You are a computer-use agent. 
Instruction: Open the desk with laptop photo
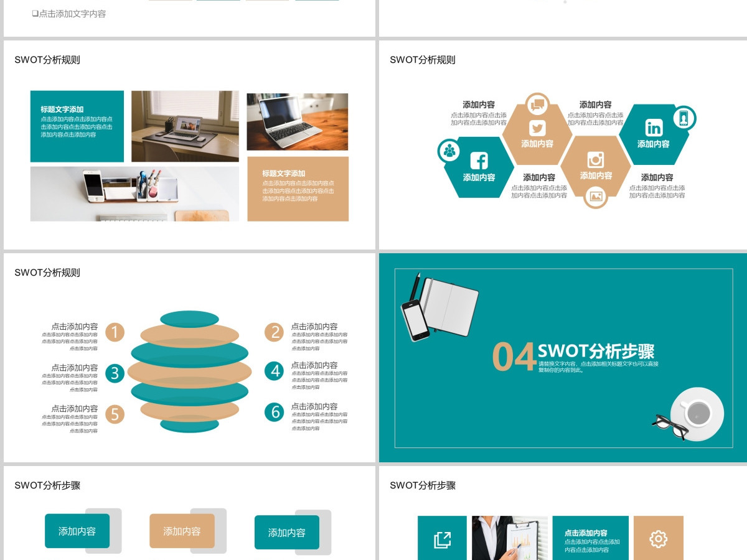(185, 126)
